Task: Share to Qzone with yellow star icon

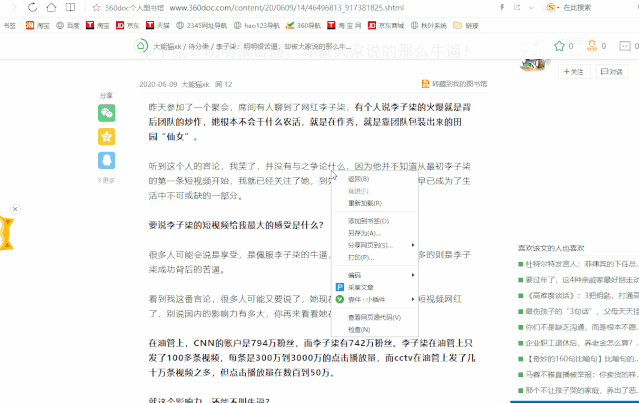Action: [x=106, y=137]
